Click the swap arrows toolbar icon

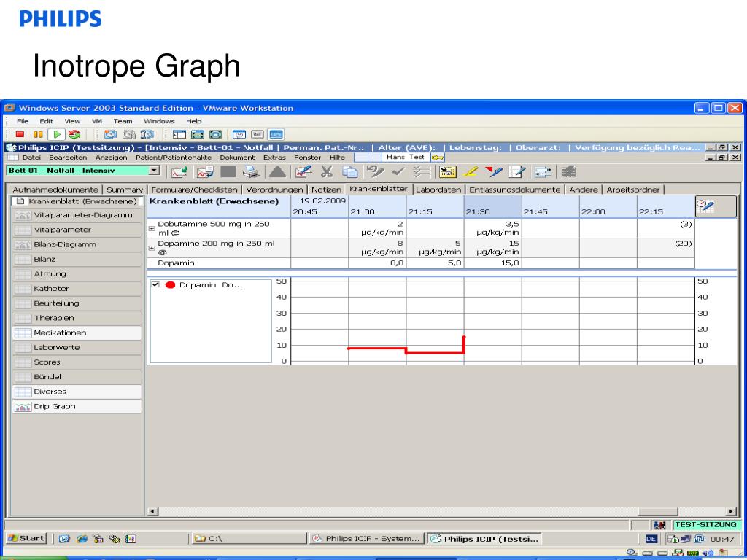543,172
